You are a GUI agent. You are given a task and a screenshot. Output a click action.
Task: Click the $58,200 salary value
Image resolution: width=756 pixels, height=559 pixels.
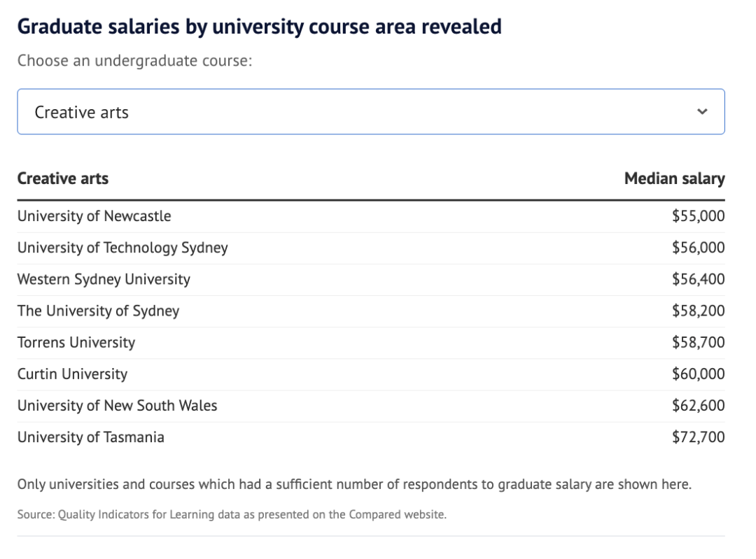point(698,311)
